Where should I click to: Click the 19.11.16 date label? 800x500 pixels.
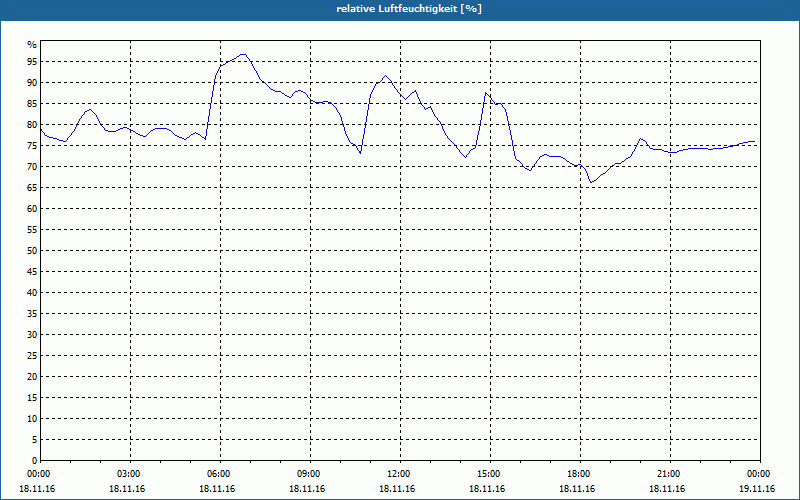(757, 489)
